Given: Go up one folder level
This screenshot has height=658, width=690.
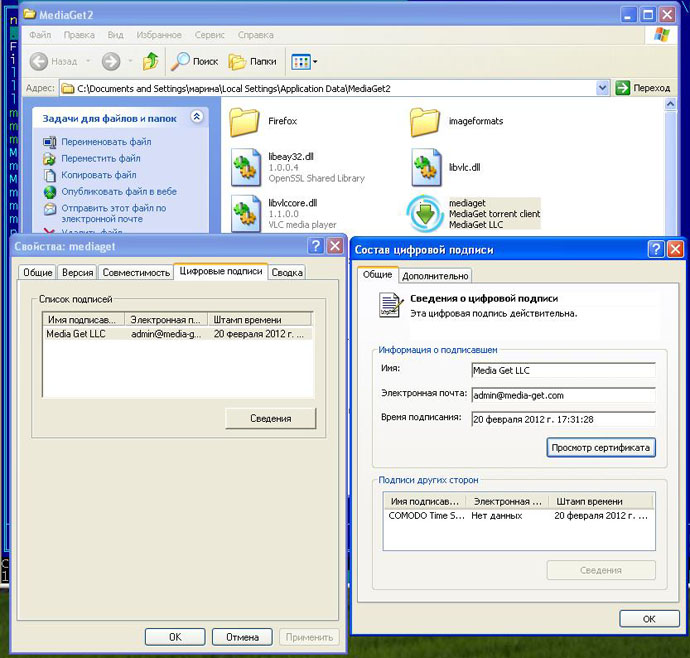Looking at the screenshot, I should [x=150, y=61].
